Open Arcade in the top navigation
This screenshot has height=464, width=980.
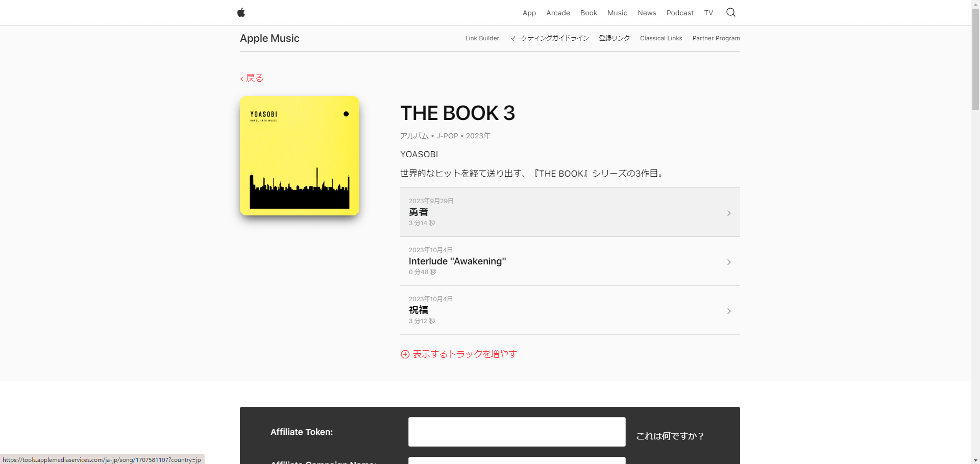(x=558, y=13)
